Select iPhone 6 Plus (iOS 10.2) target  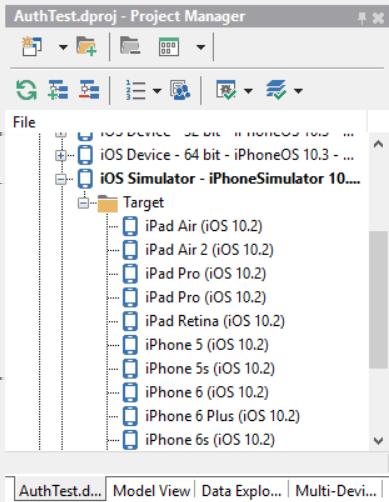(x=222, y=416)
